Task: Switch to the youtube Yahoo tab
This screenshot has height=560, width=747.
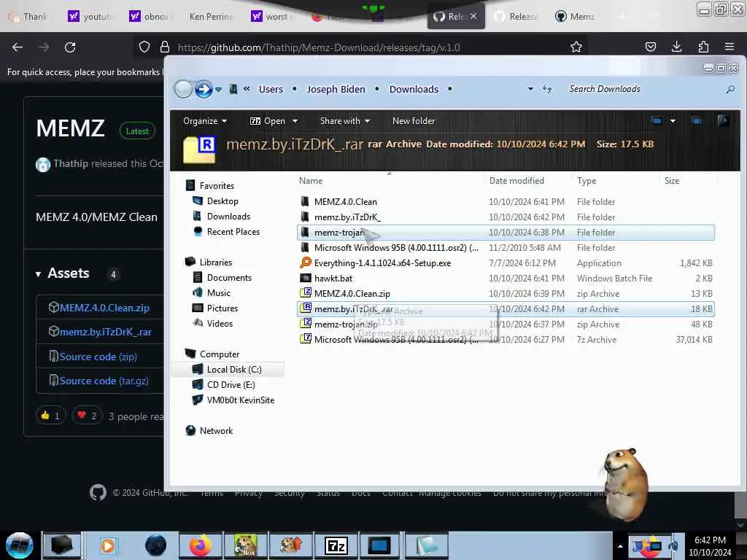Action: point(90,17)
